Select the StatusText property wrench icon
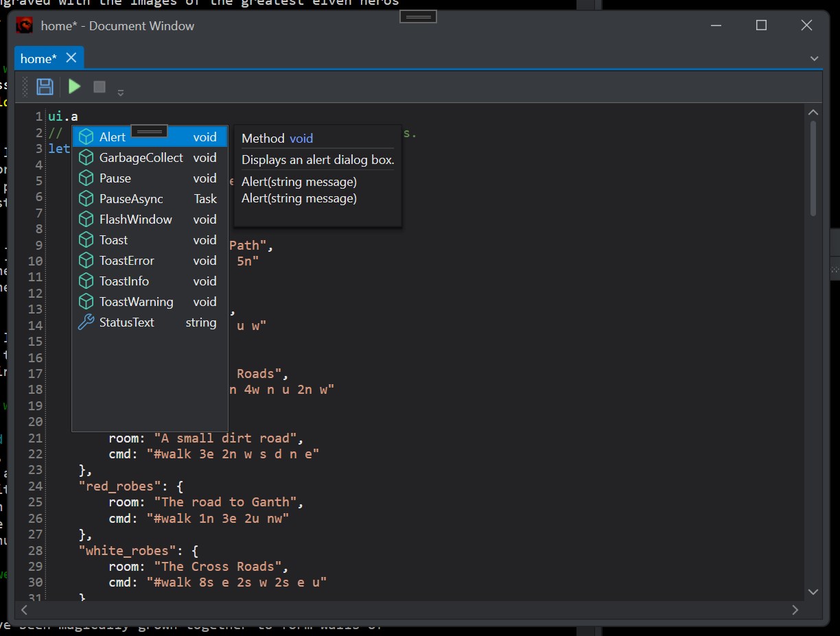This screenshot has width=840, height=636. click(86, 322)
